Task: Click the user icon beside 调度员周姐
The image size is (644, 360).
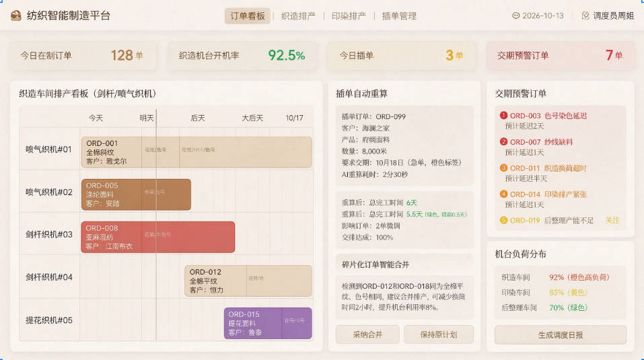Action: [585, 15]
